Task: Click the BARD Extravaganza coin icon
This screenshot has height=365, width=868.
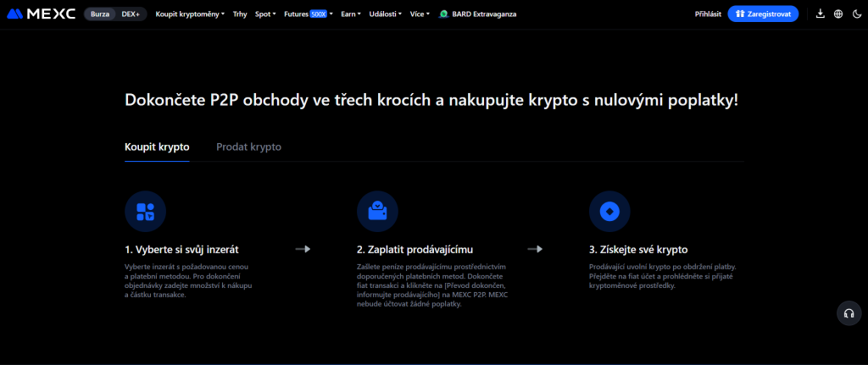Action: click(x=443, y=14)
